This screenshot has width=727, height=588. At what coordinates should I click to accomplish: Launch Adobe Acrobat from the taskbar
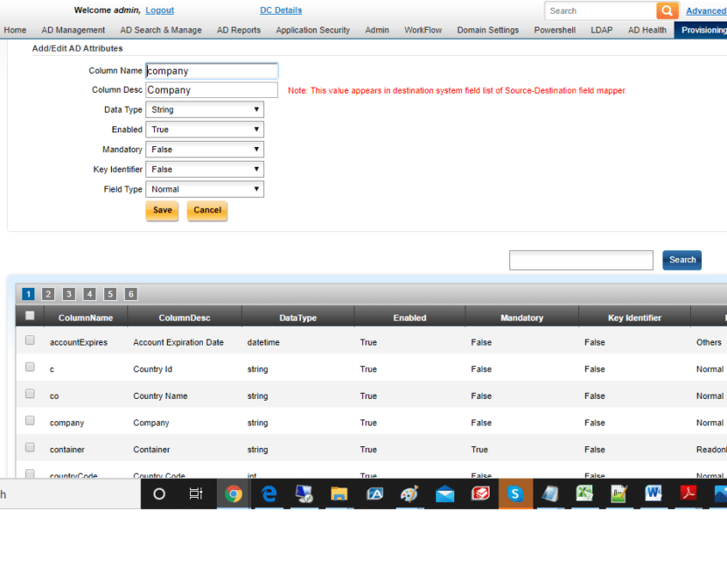[690, 493]
